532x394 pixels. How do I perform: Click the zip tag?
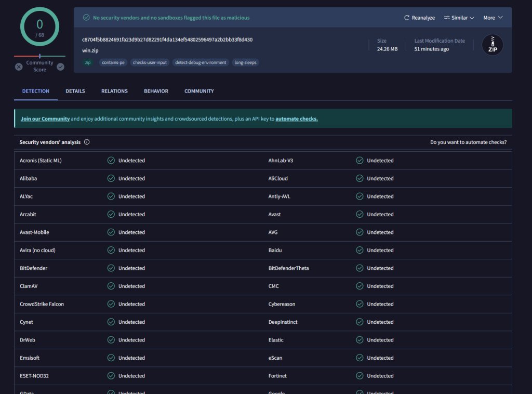(88, 62)
